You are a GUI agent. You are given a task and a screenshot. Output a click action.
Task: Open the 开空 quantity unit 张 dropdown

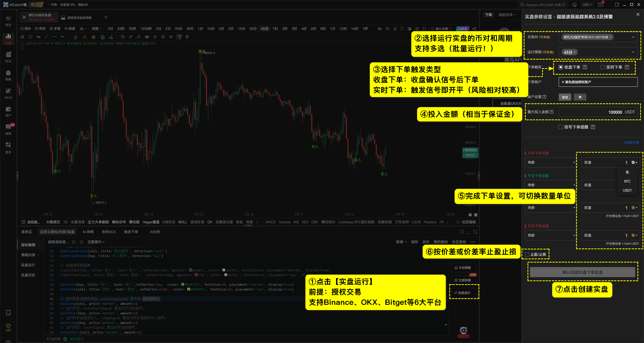(x=634, y=235)
